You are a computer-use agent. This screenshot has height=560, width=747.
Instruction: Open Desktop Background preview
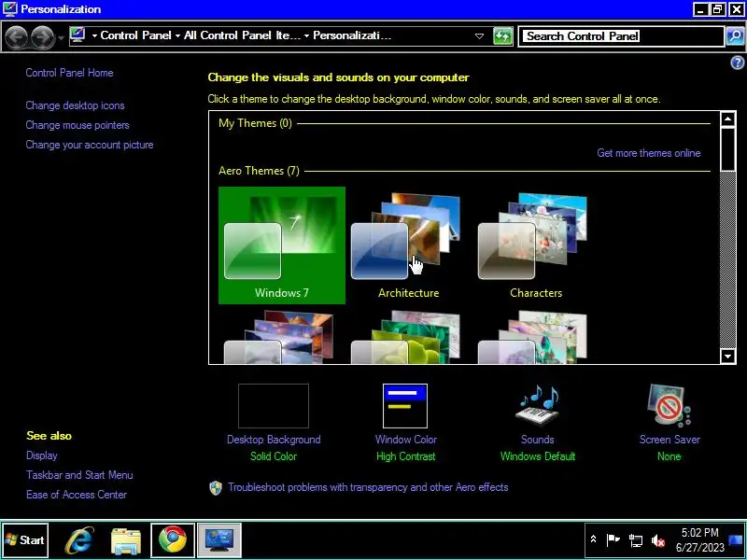coord(274,406)
